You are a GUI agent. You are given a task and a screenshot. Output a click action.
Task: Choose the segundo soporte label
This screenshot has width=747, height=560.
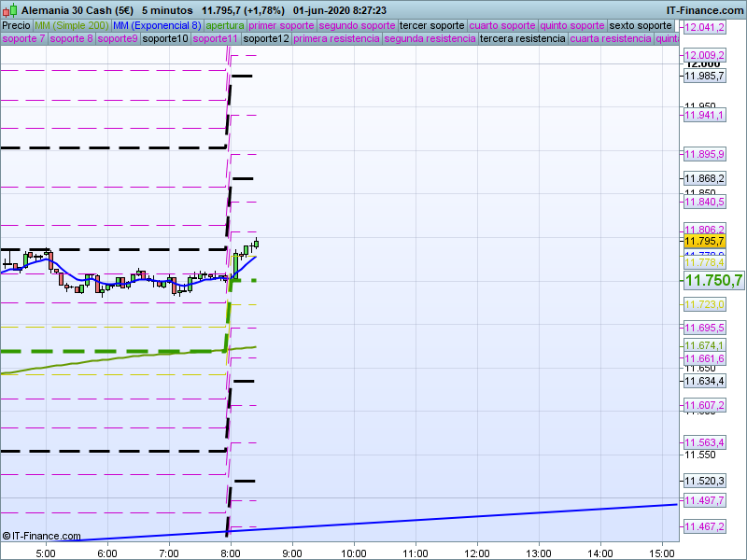[357, 25]
